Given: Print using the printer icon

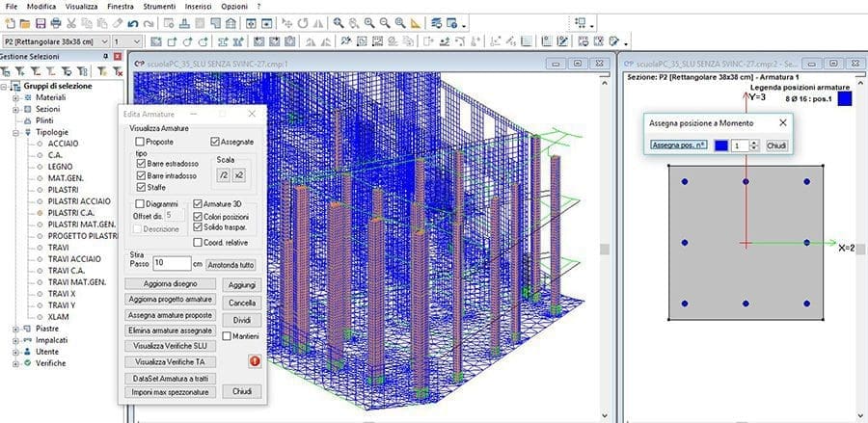Looking at the screenshot, I should point(55,23).
